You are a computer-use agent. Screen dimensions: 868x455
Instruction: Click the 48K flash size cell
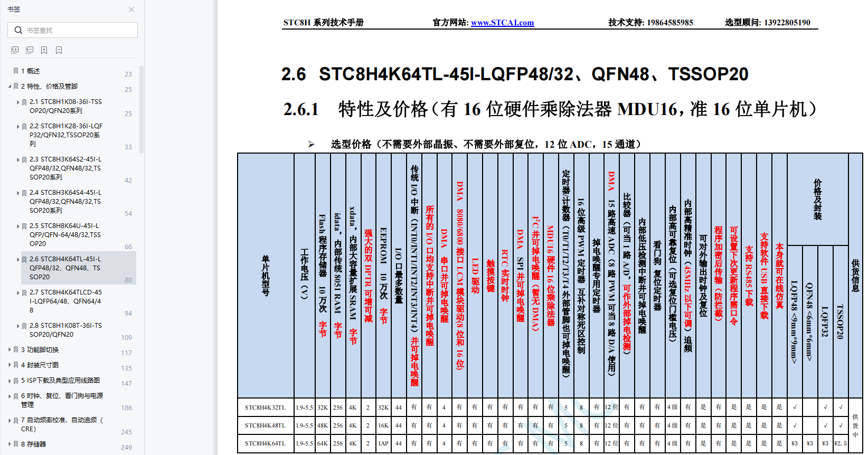click(x=323, y=425)
